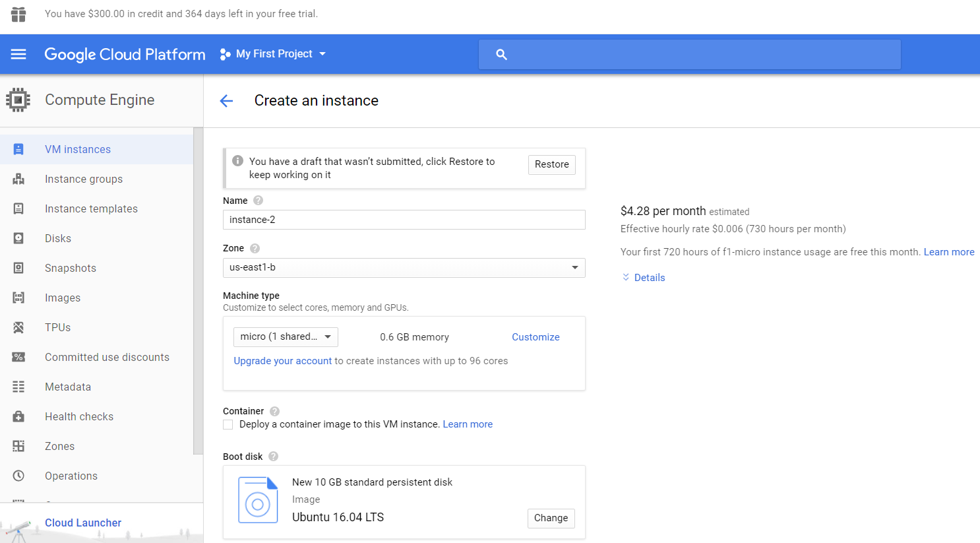Click the Disks sidebar icon
Viewport: 980px width, 543px height.
click(18, 238)
